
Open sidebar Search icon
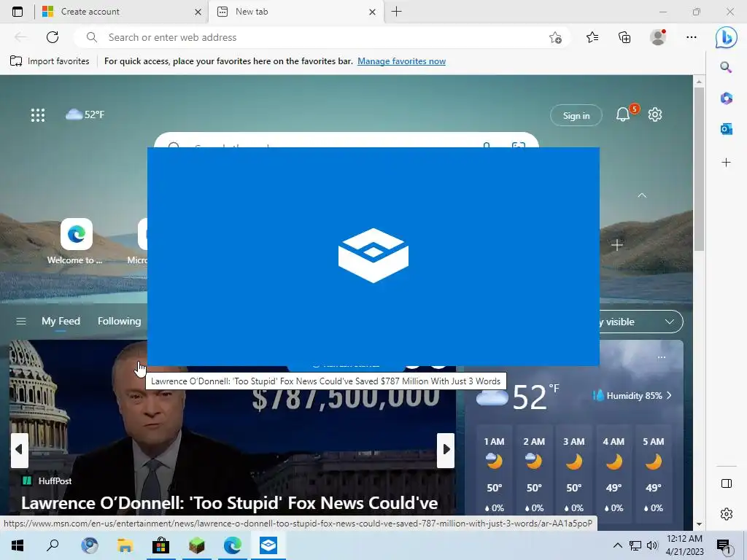[x=726, y=67]
